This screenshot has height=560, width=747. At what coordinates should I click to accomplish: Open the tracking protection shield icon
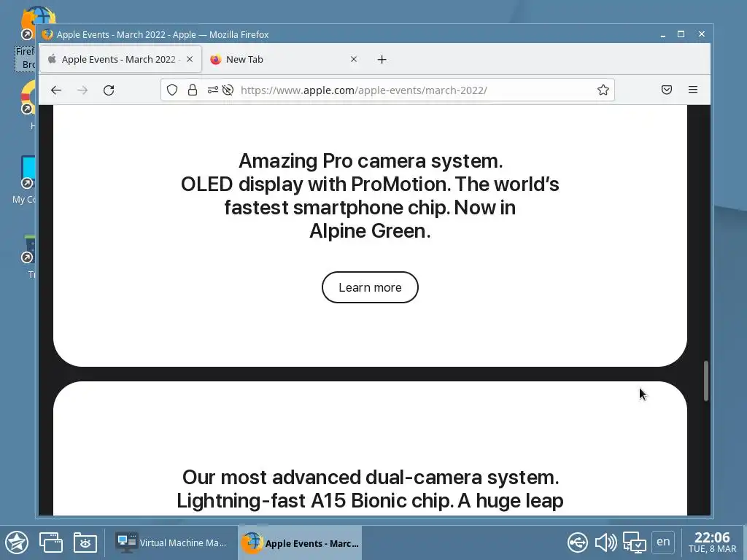pos(172,90)
